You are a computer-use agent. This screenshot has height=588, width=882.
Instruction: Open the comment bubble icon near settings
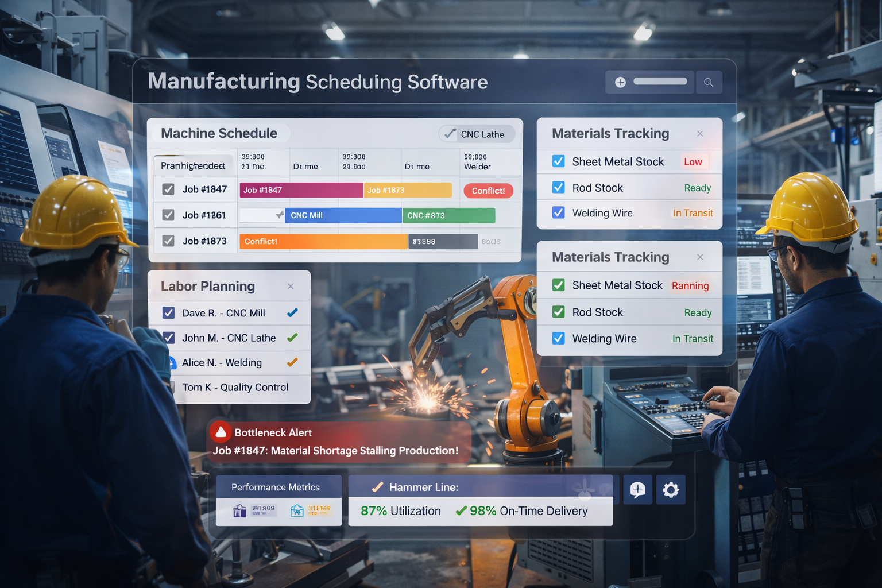(637, 490)
